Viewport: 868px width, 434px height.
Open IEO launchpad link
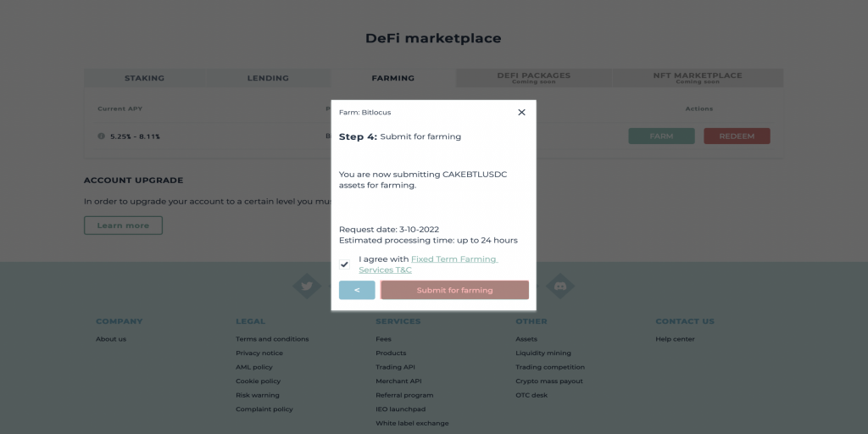tap(401, 409)
